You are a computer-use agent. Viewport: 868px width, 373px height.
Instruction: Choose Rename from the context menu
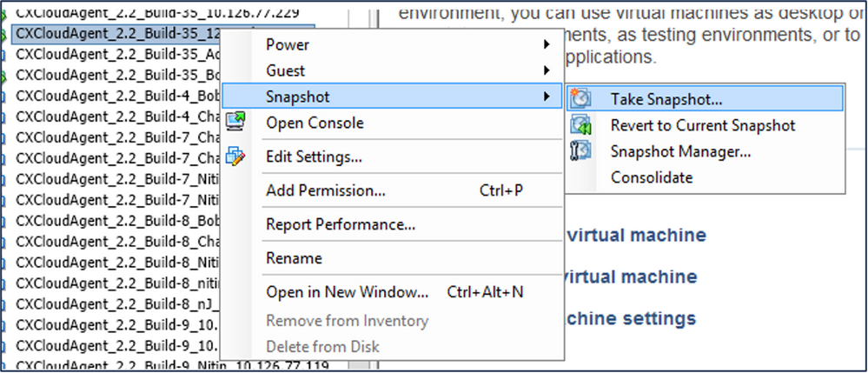pyautogui.click(x=294, y=258)
